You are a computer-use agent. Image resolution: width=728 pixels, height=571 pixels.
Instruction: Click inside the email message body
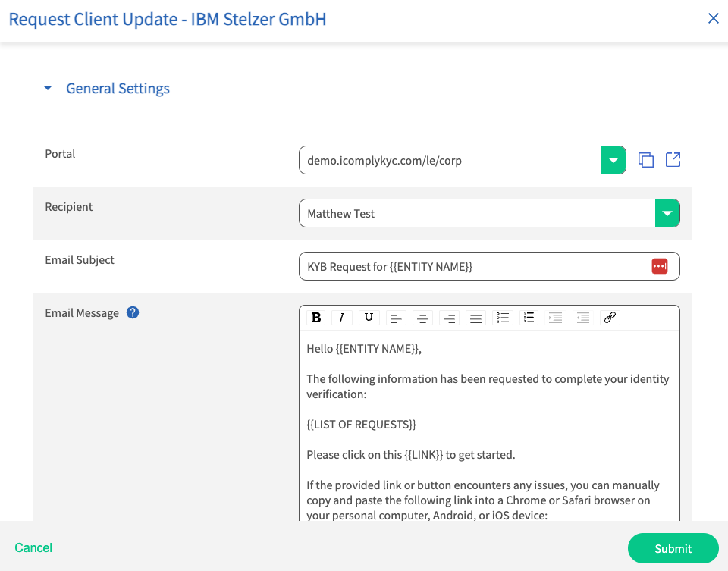pos(489,425)
